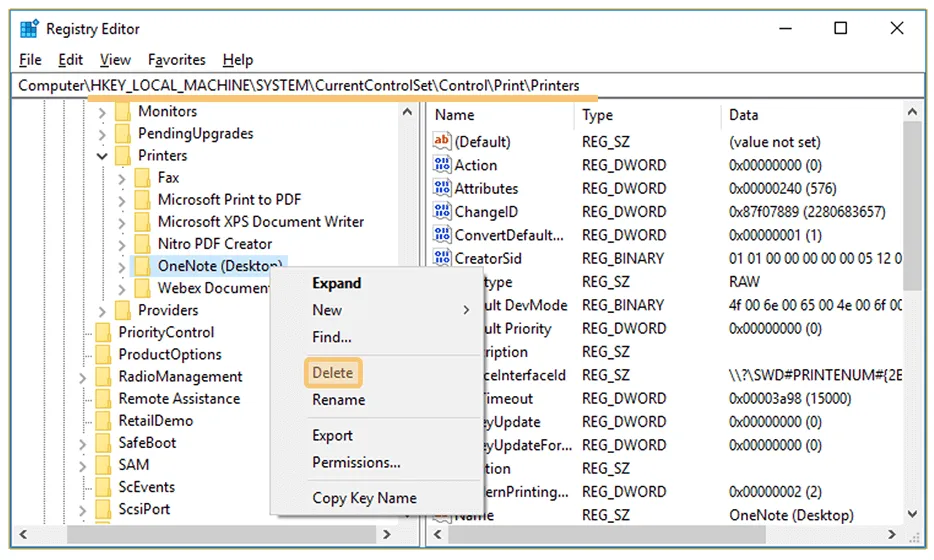This screenshot has width=934, height=560.
Task: Click the ConvertDefault value icon
Action: coord(441,234)
